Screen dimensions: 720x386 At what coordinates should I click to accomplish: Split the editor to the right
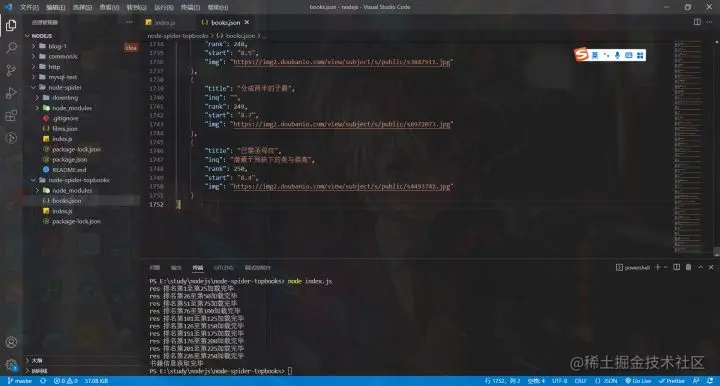[x=697, y=22]
